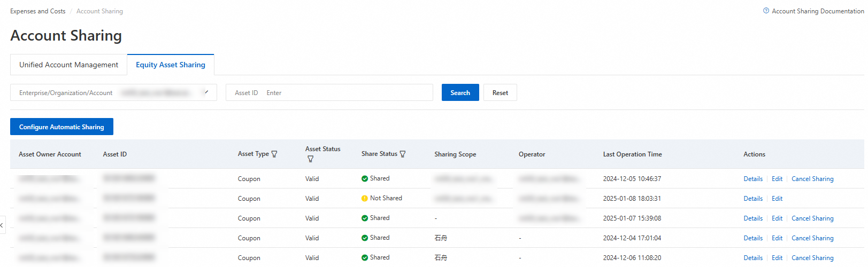Cancel Sharing for the 2025-01-07 15:39:08 row

[x=812, y=218]
